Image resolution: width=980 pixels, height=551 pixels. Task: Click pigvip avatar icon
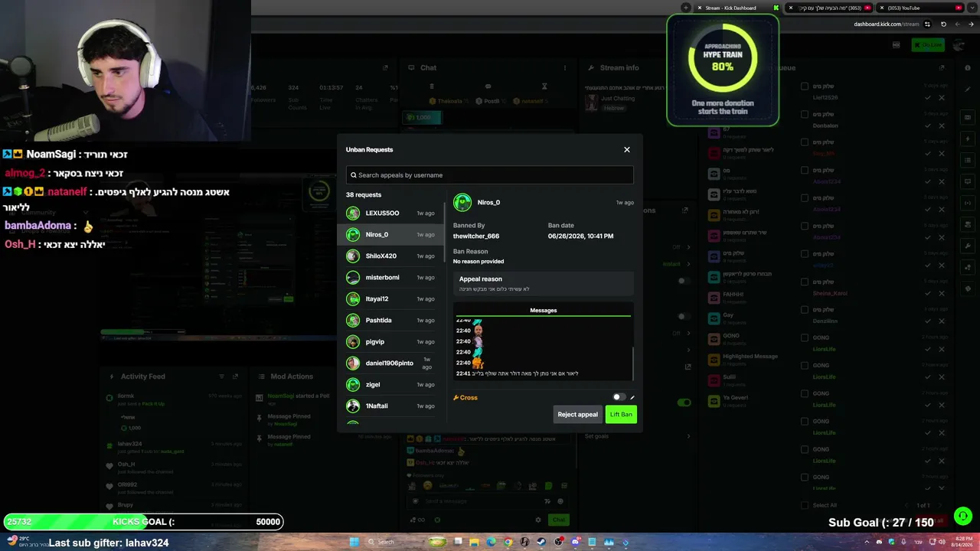[x=353, y=342]
